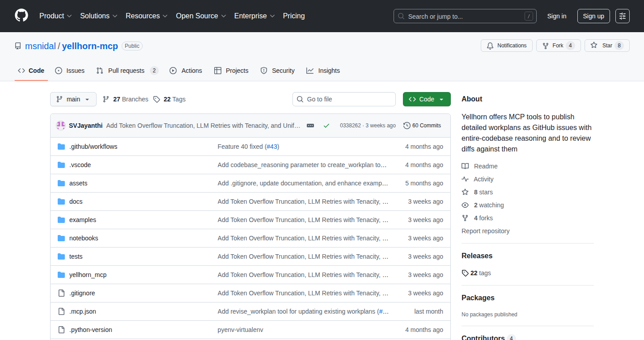Open the examples folder
The width and height of the screenshot is (644, 340).
pyautogui.click(x=83, y=220)
